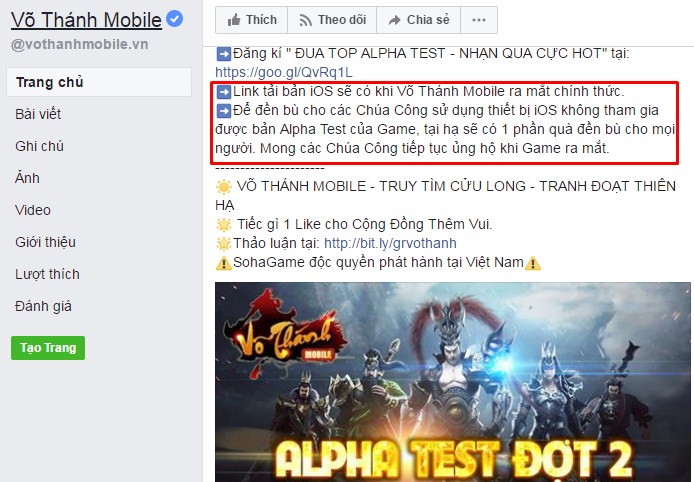
Task: Open the Võ Thánh Mobile page title
Action: (x=86, y=20)
